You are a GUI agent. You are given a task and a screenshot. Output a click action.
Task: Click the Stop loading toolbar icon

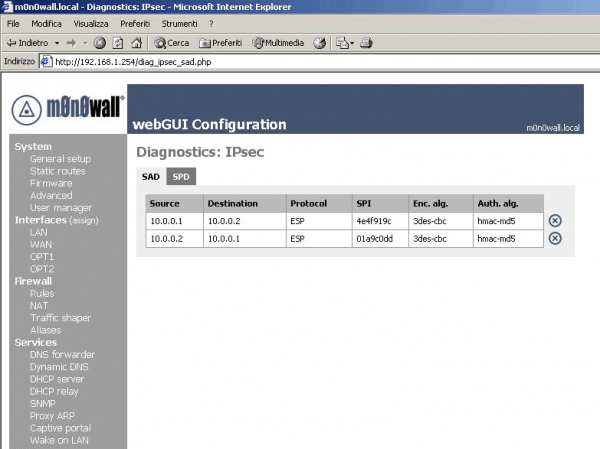click(x=100, y=43)
